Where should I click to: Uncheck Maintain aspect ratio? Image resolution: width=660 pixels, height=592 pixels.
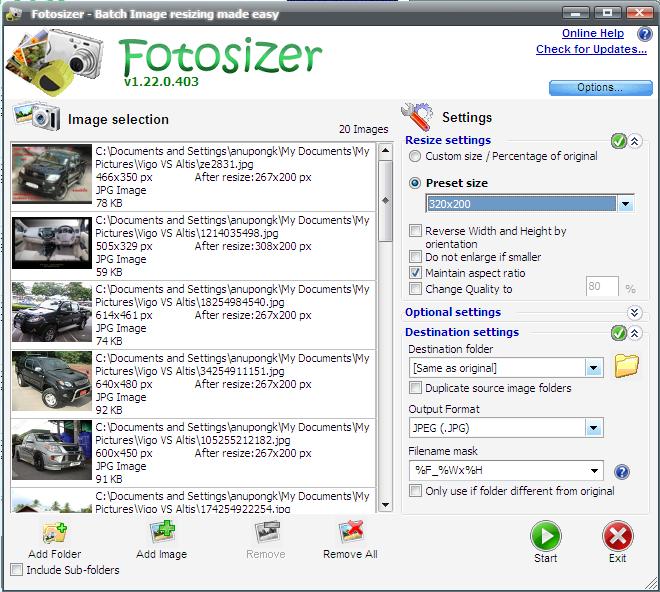tap(415, 273)
